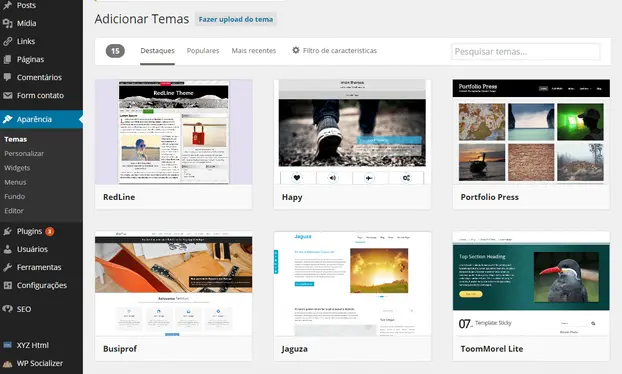Open the SEO gauge icon
This screenshot has width=622, height=374.
(x=8, y=309)
